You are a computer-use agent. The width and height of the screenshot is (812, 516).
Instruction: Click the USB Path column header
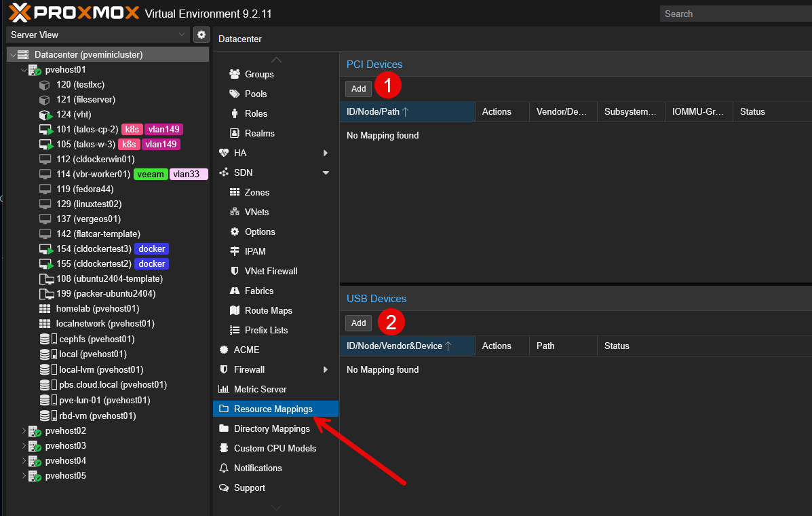(563, 346)
